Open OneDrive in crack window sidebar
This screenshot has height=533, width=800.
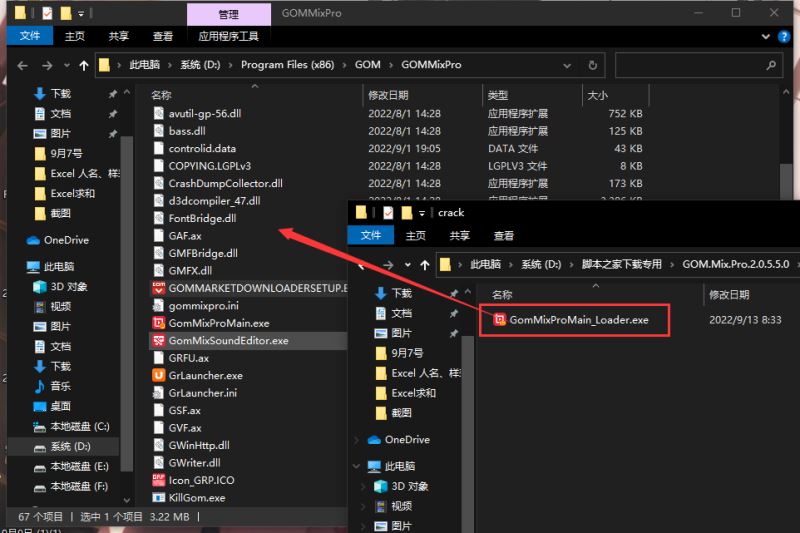(399, 439)
